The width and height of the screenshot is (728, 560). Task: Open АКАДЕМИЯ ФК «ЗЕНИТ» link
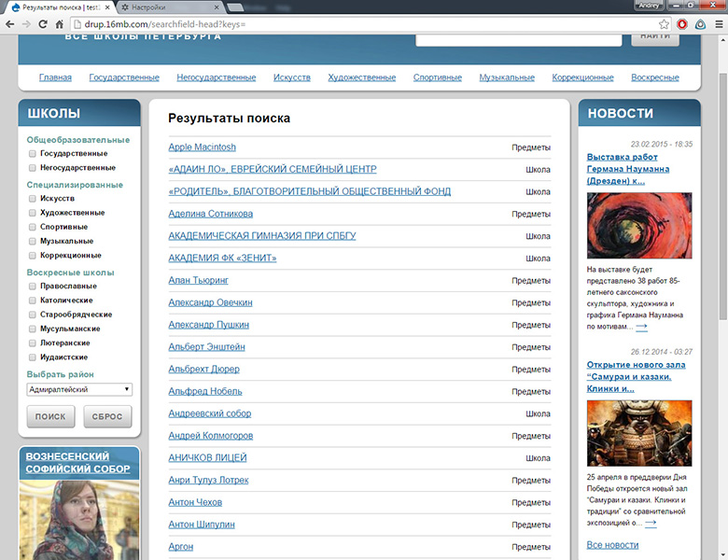point(222,259)
